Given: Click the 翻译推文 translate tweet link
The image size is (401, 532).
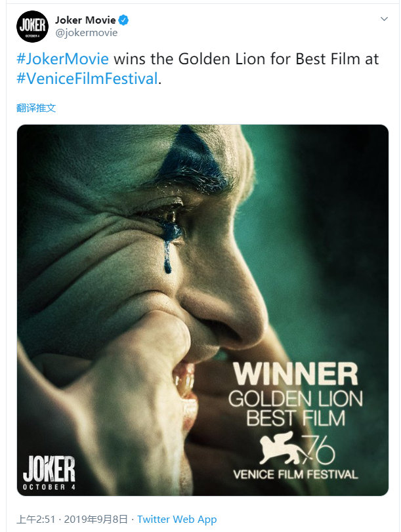Looking at the screenshot, I should coord(36,108).
